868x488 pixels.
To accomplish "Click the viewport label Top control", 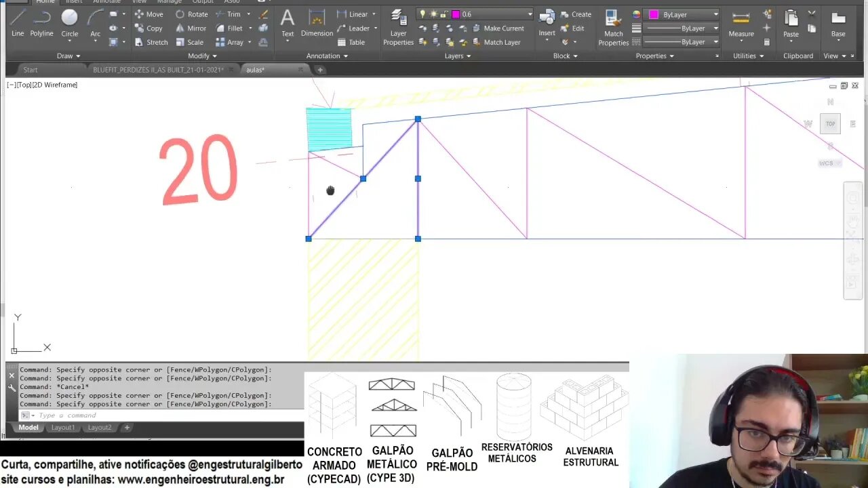I will tap(23, 85).
